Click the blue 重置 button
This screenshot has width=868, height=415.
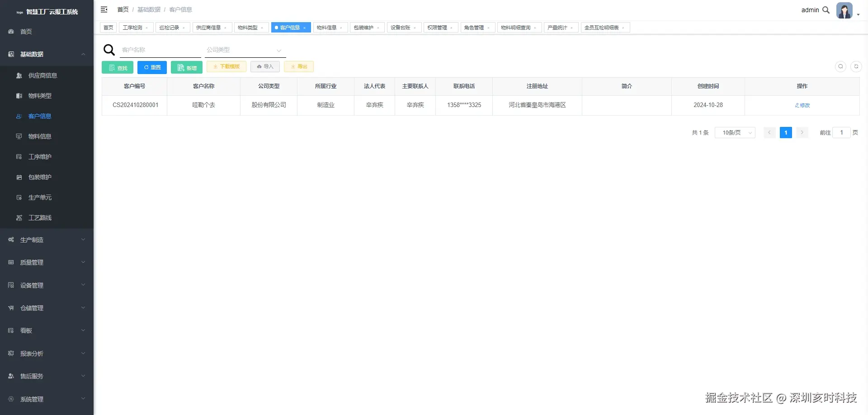152,67
